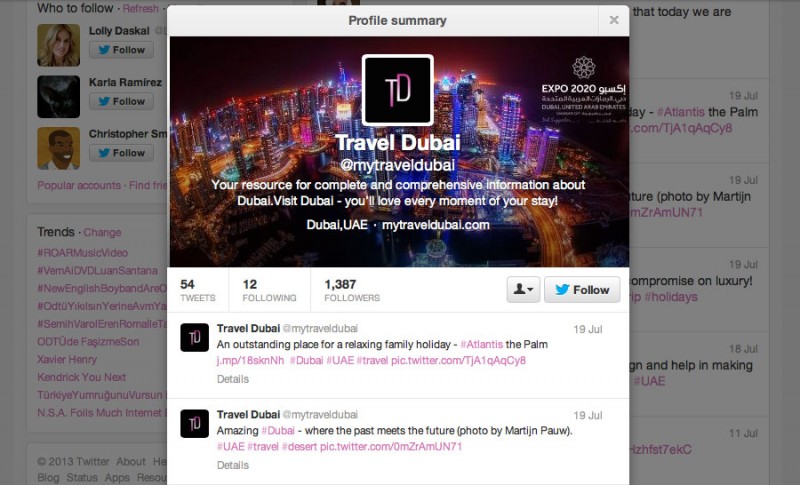The height and width of the screenshot is (485, 800).
Task: Click the avatar of the Atlantis tweet
Action: pyautogui.click(x=194, y=338)
